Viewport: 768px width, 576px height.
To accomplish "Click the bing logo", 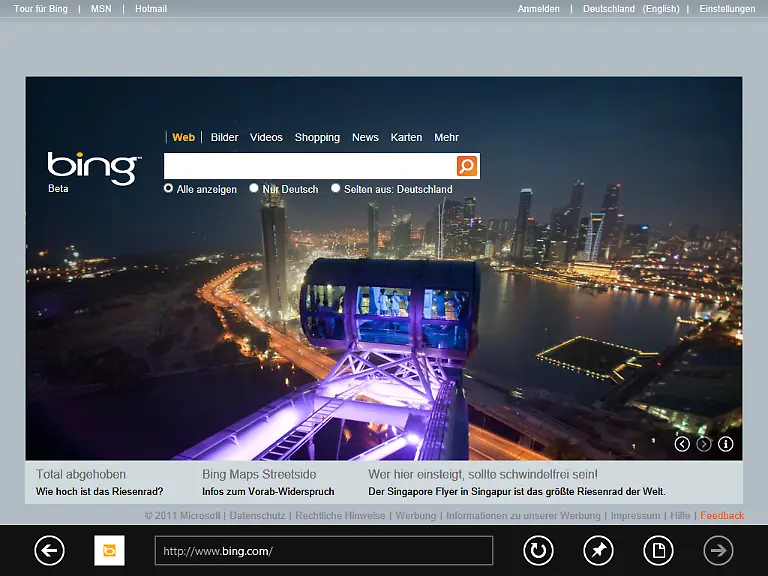I will (x=94, y=168).
